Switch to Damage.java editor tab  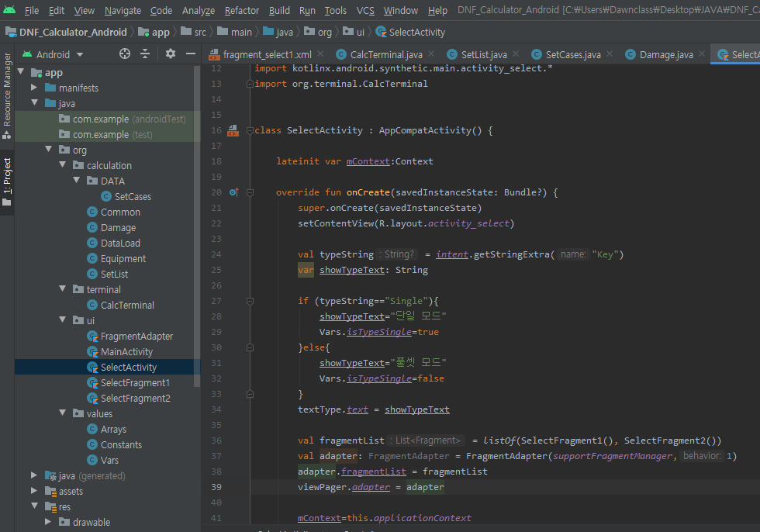[x=665, y=55]
